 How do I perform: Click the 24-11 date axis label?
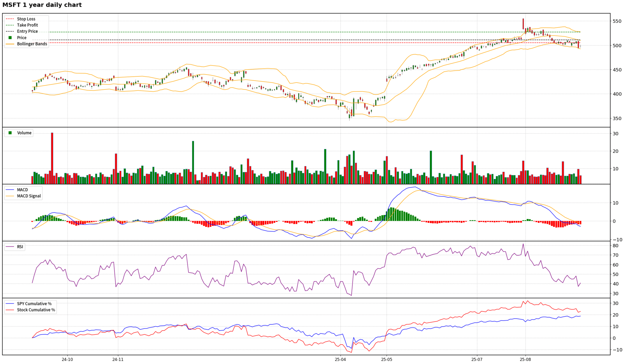coord(118,359)
